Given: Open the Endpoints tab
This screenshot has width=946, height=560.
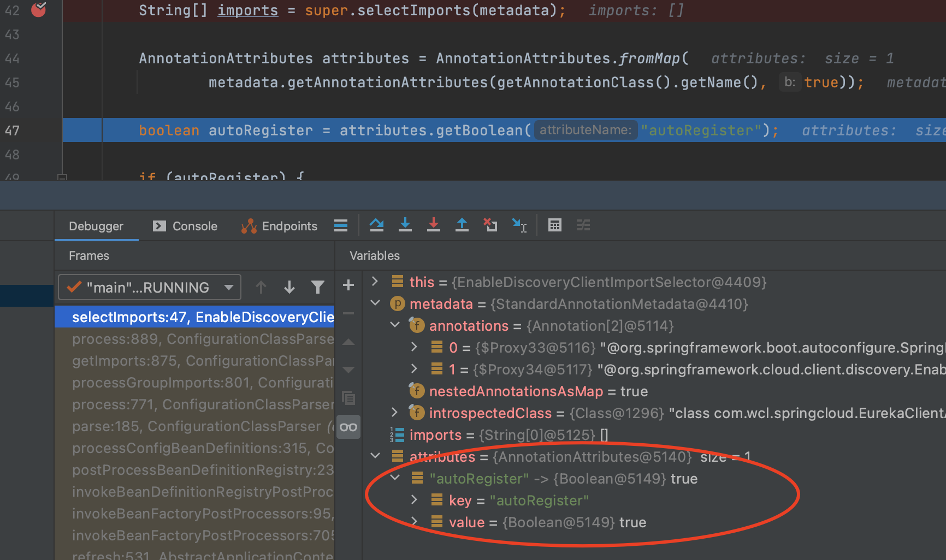Looking at the screenshot, I should (x=279, y=226).
